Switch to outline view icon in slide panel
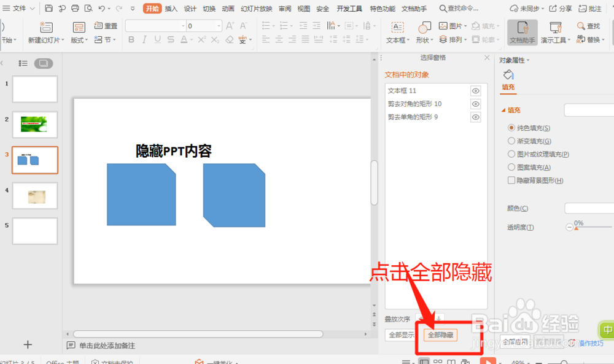The width and height of the screenshot is (614, 364). [x=23, y=63]
